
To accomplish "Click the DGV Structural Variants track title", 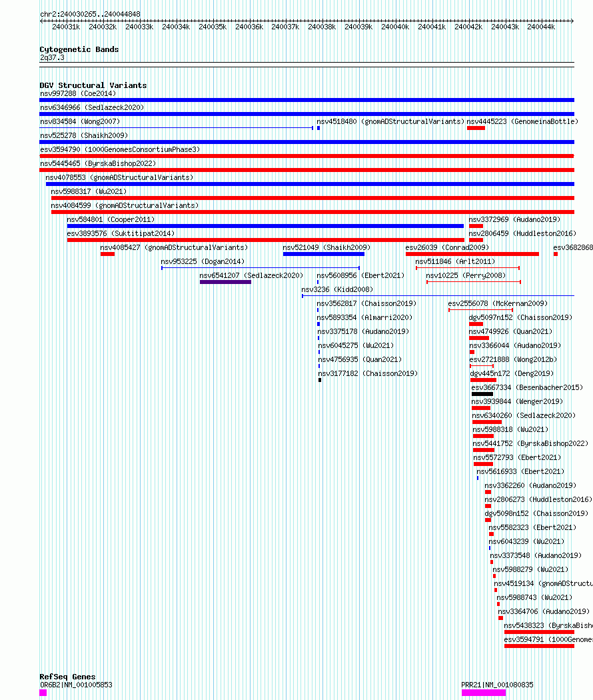I will (x=93, y=85).
